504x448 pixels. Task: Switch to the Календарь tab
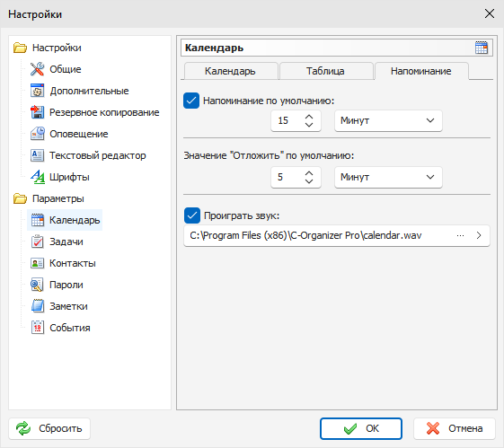coord(230,71)
